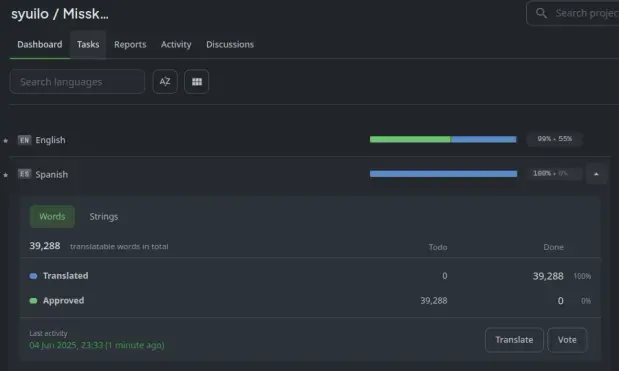Screen dimensions: 619x371
Task: Click the Translated row label
Action: click(x=66, y=276)
